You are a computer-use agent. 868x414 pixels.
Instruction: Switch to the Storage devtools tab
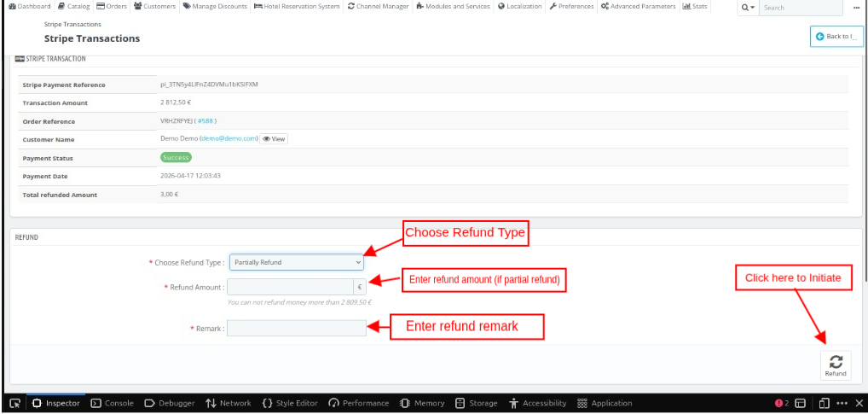[476, 403]
